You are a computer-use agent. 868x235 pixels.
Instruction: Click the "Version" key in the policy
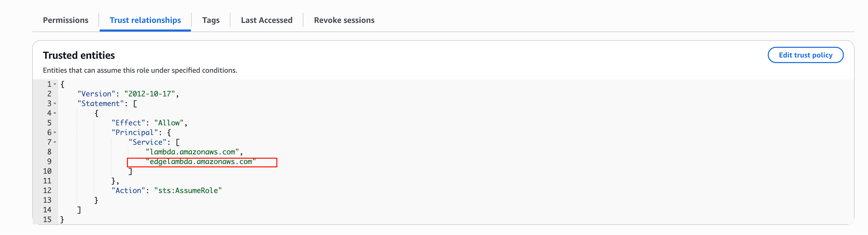[96, 94]
